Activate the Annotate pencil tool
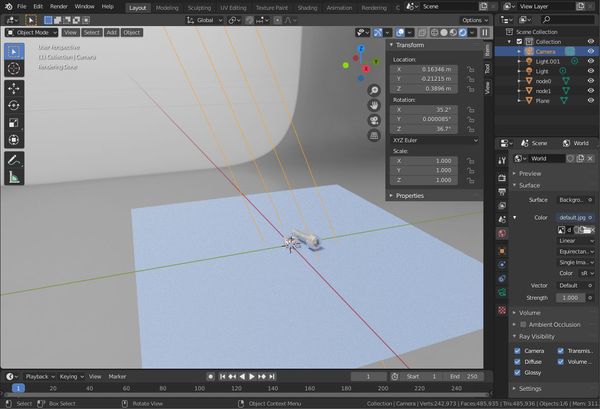Screen dimensions: 600x409 tap(14, 160)
